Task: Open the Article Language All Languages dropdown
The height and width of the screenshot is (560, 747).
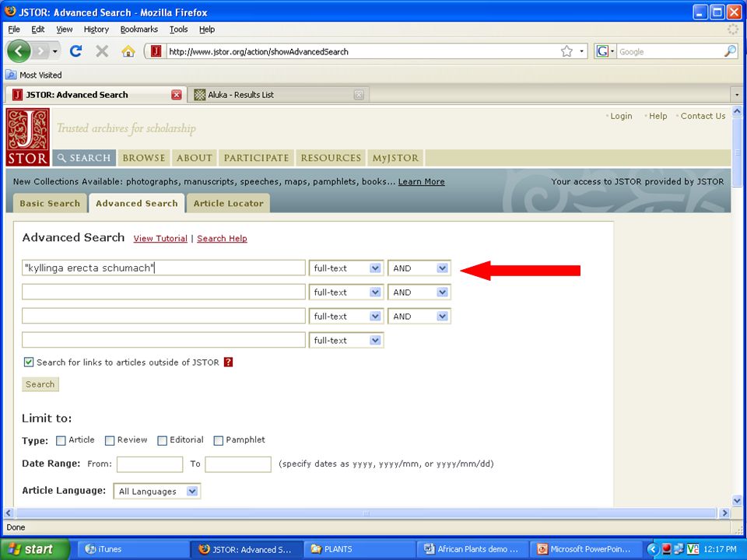Action: [156, 492]
